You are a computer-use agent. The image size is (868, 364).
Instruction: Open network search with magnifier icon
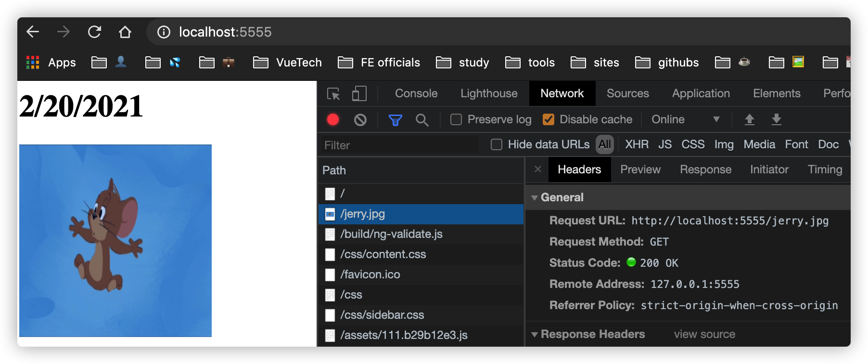(422, 119)
